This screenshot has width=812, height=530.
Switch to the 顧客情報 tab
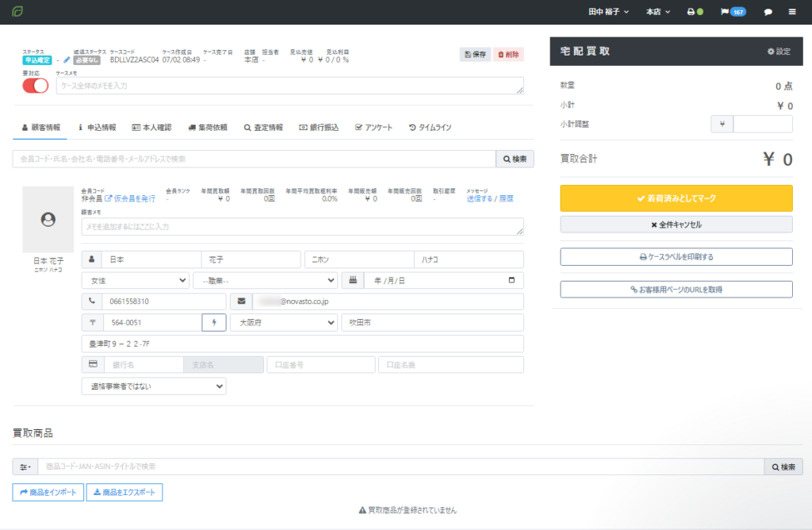[40, 128]
